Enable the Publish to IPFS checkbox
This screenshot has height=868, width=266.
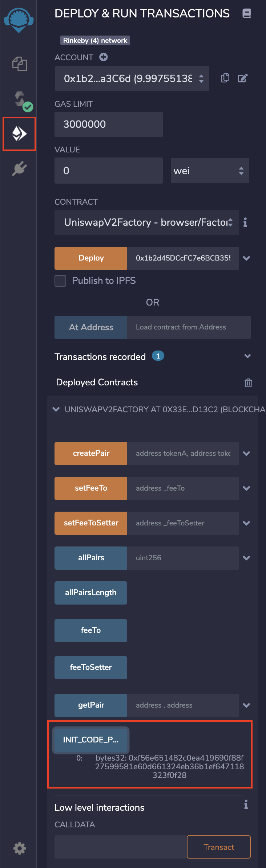(60, 281)
